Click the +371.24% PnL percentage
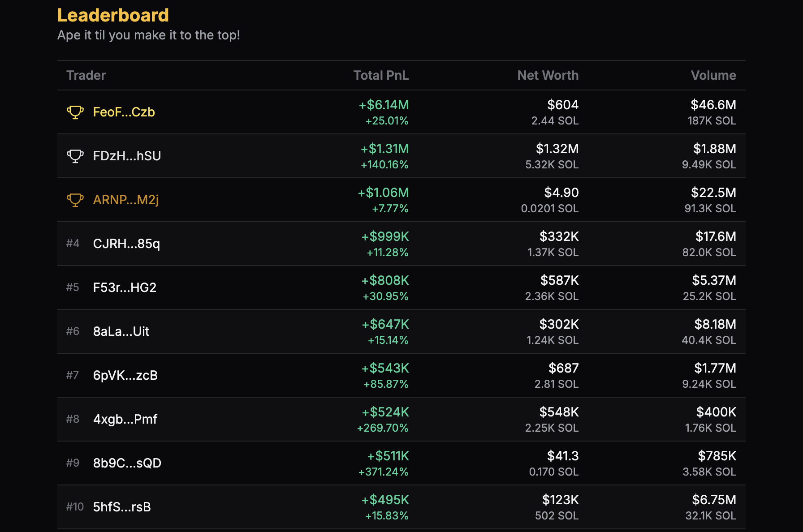 click(x=383, y=472)
